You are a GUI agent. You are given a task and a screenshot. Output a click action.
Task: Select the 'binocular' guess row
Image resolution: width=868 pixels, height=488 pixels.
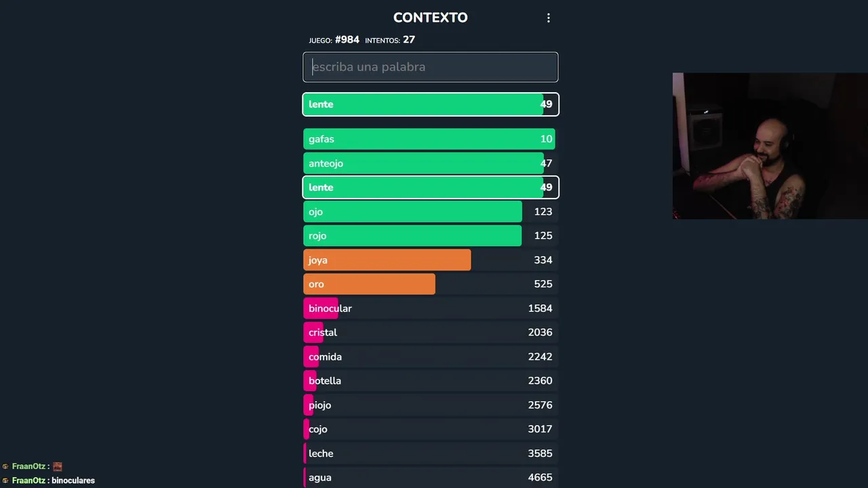pos(430,308)
